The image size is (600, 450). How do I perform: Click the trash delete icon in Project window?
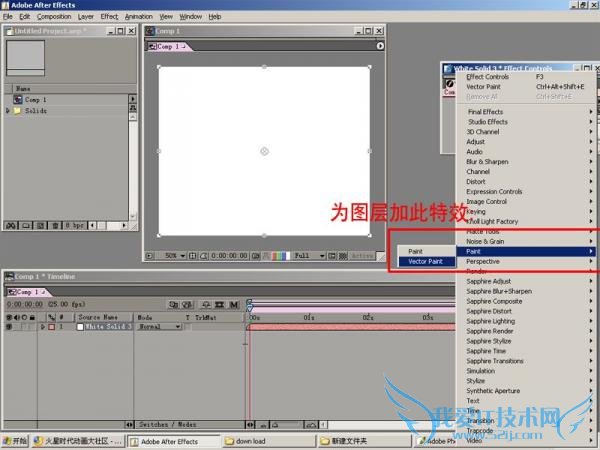(x=55, y=225)
